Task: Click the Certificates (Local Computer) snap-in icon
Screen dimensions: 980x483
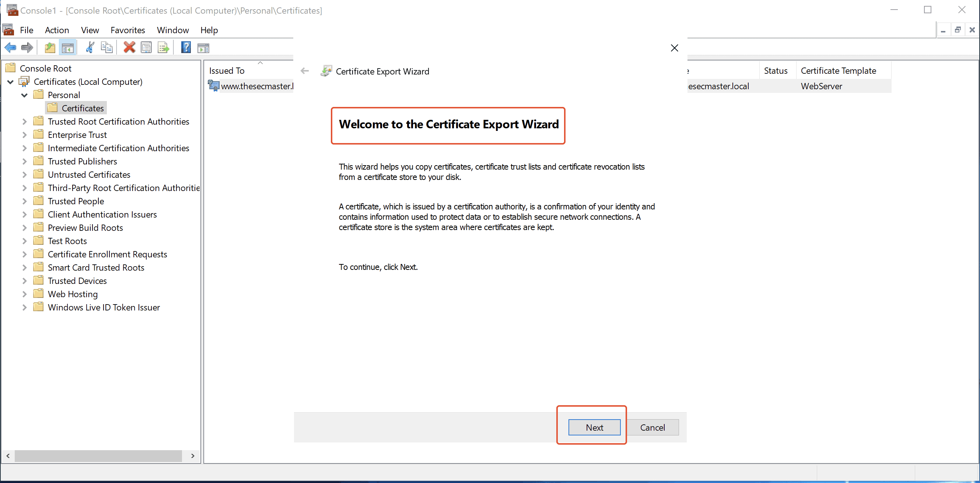Action: (x=24, y=81)
